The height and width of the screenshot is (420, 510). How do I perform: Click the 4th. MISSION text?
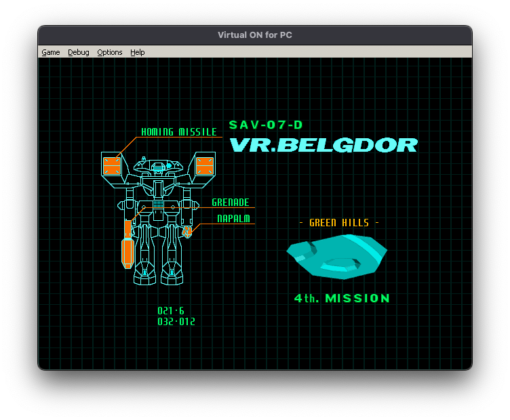click(342, 298)
